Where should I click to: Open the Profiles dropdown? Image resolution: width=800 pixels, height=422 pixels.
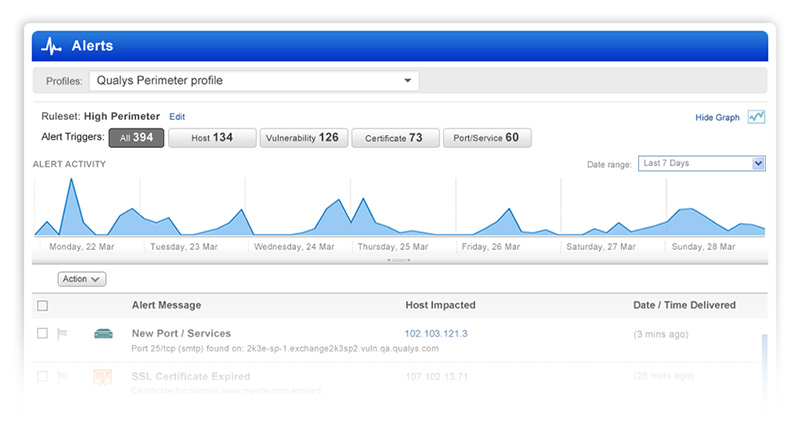click(254, 81)
